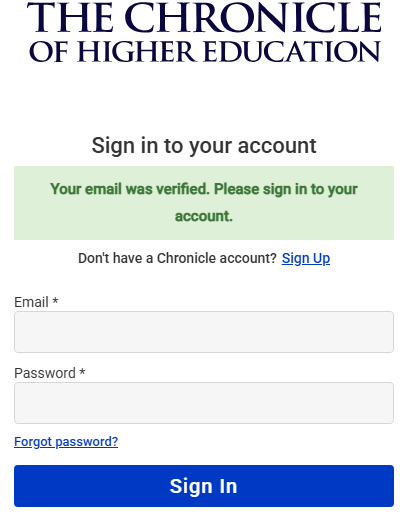Click the left end of the Email box
Viewport: 411px width, 518px height.
[x=21, y=332]
